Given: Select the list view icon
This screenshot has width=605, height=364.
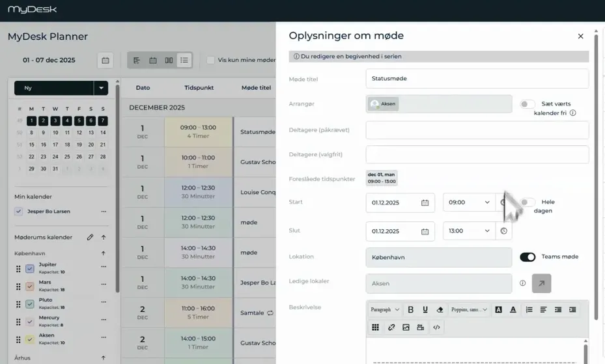Looking at the screenshot, I should point(184,61).
